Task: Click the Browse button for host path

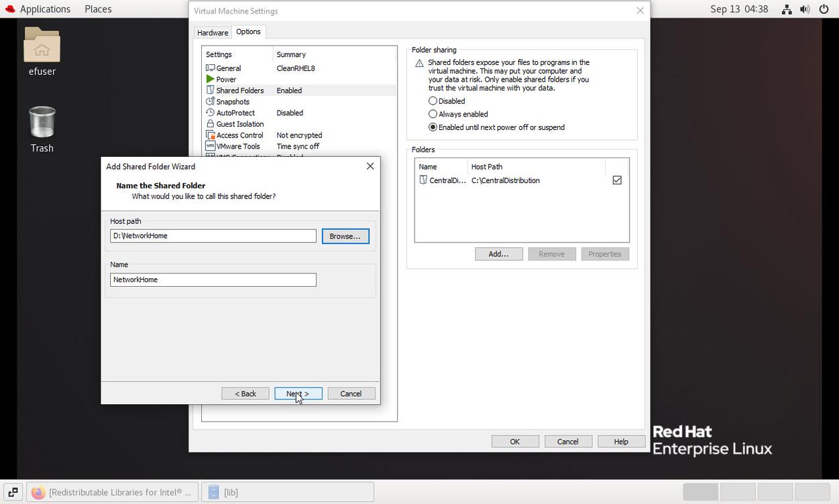Action: pyautogui.click(x=345, y=236)
